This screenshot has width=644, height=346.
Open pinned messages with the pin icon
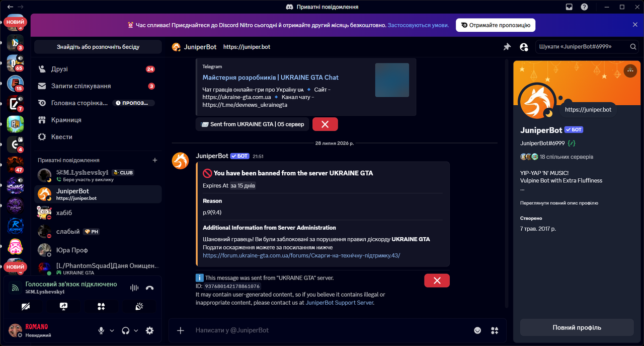(507, 47)
